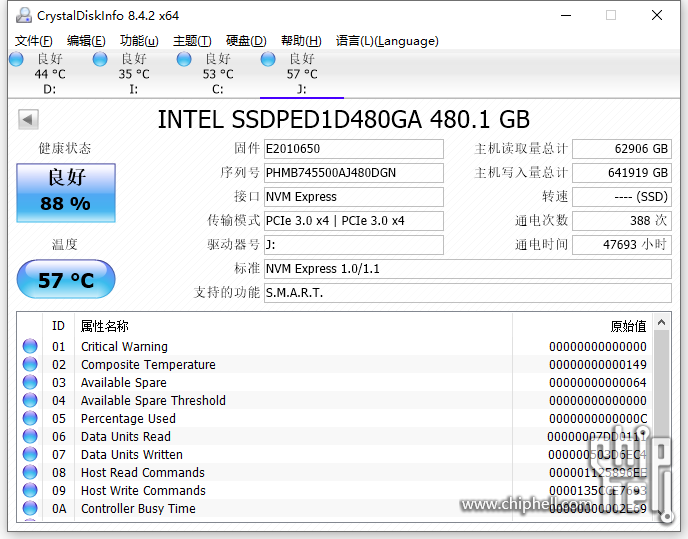Click the 良好 88 % health status box
The width and height of the screenshot is (688, 539).
[x=66, y=193]
